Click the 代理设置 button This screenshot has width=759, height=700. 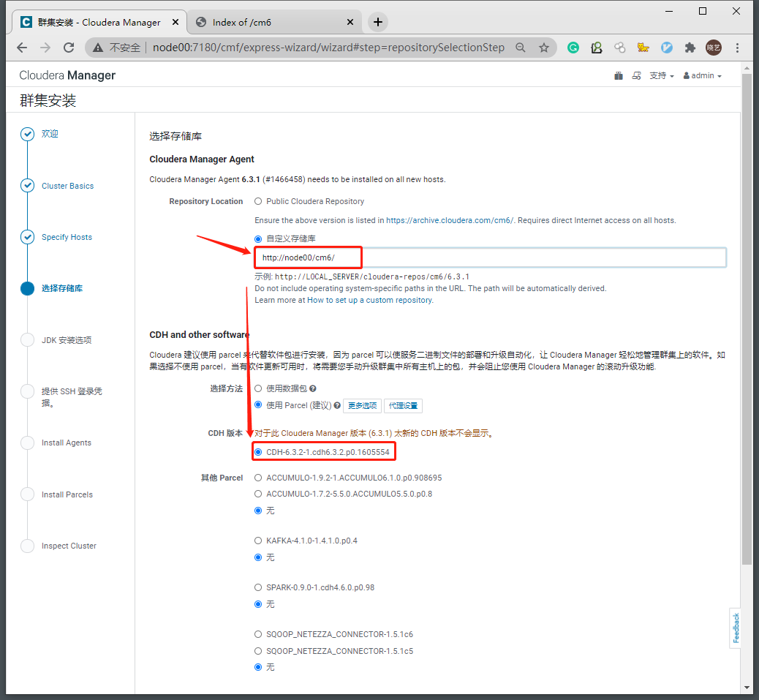[x=403, y=406]
